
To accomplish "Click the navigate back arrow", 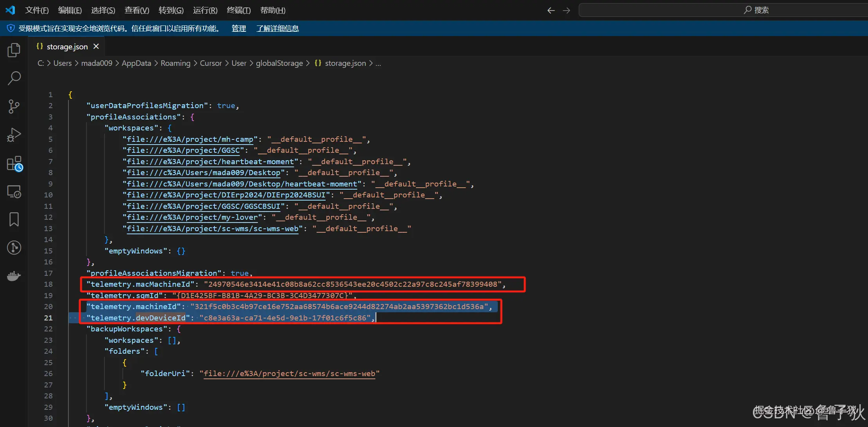I will pyautogui.click(x=551, y=10).
